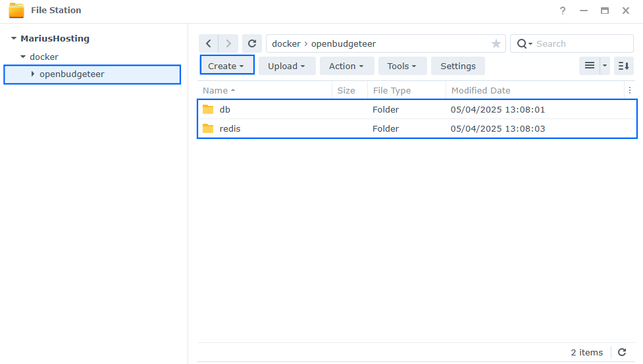
Task: Click docker in the path breadcrumb
Action: coord(286,43)
